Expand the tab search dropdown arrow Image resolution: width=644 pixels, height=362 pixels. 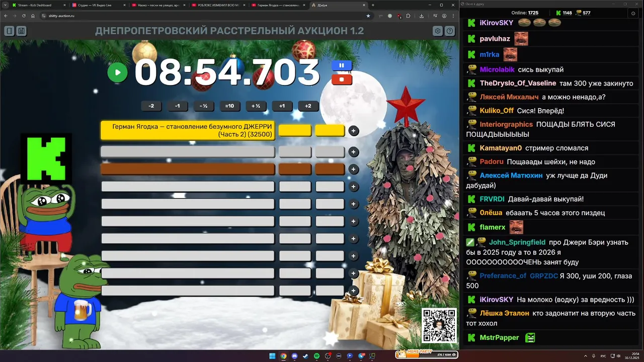tap(4, 5)
